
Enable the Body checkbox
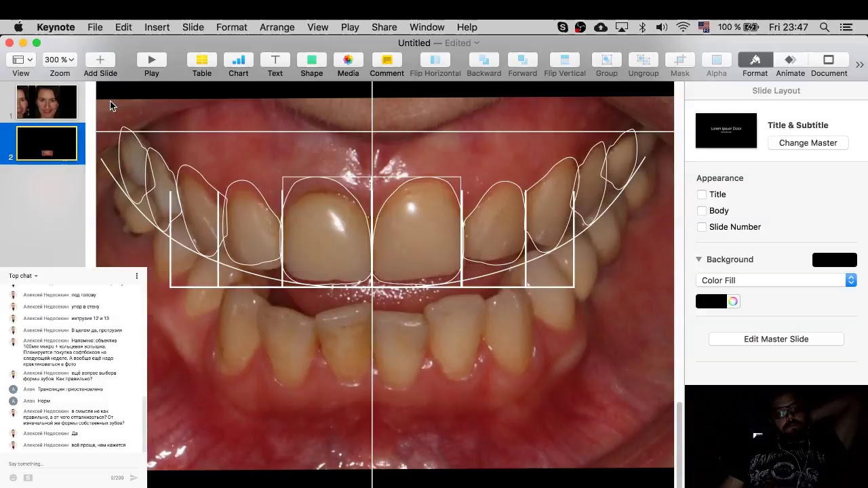click(x=702, y=211)
